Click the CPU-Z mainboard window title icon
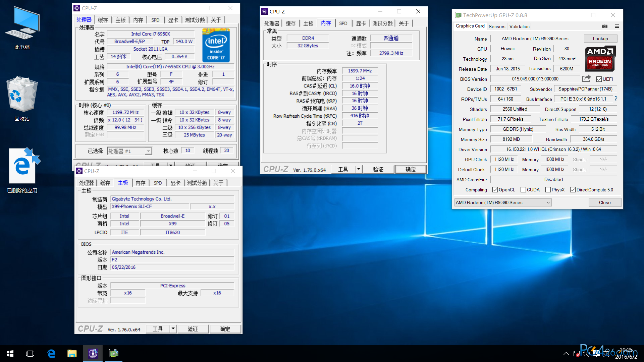 click(x=79, y=171)
